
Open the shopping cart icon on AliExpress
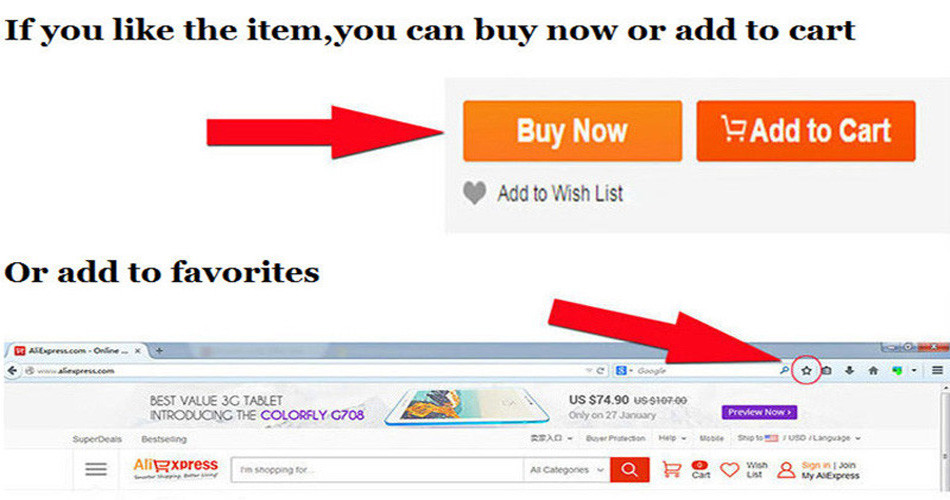pos(671,470)
